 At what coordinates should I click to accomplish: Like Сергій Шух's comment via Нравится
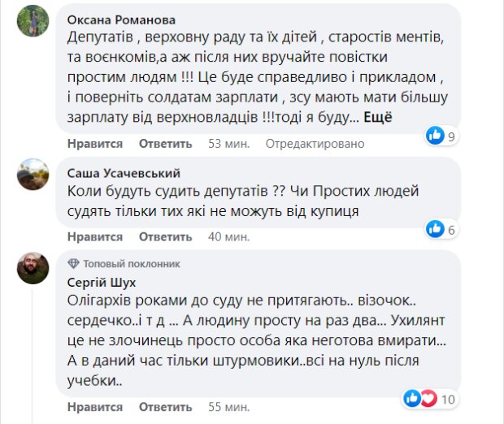[x=95, y=406]
